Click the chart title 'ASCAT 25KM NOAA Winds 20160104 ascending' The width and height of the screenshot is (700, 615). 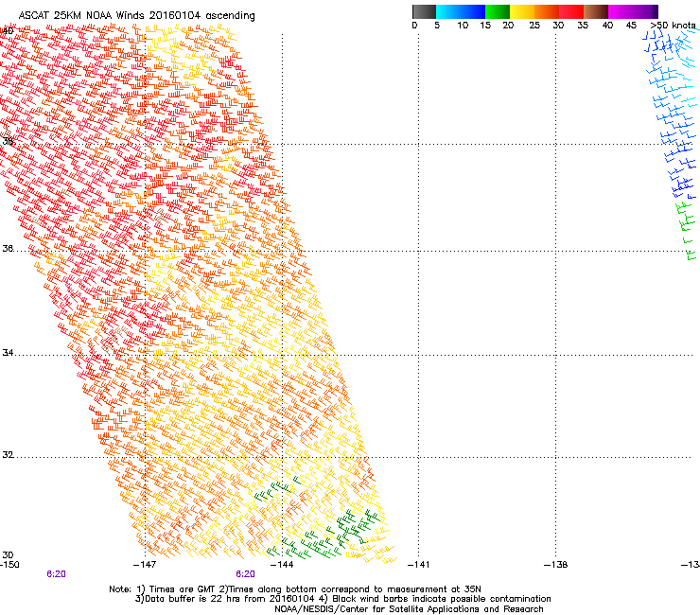[x=136, y=16]
